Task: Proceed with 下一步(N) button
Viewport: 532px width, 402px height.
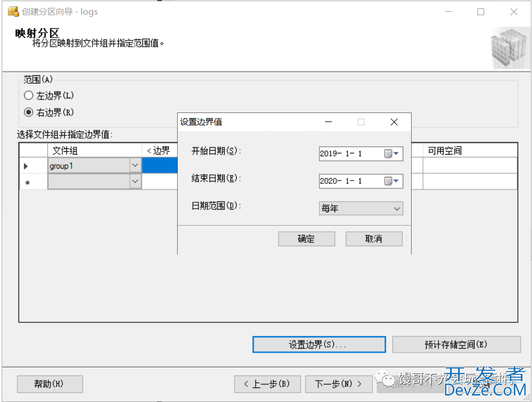Action: tap(339, 384)
